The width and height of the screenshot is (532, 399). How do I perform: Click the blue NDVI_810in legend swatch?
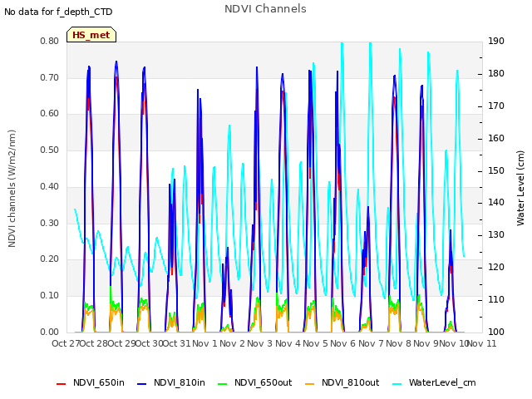click(142, 384)
